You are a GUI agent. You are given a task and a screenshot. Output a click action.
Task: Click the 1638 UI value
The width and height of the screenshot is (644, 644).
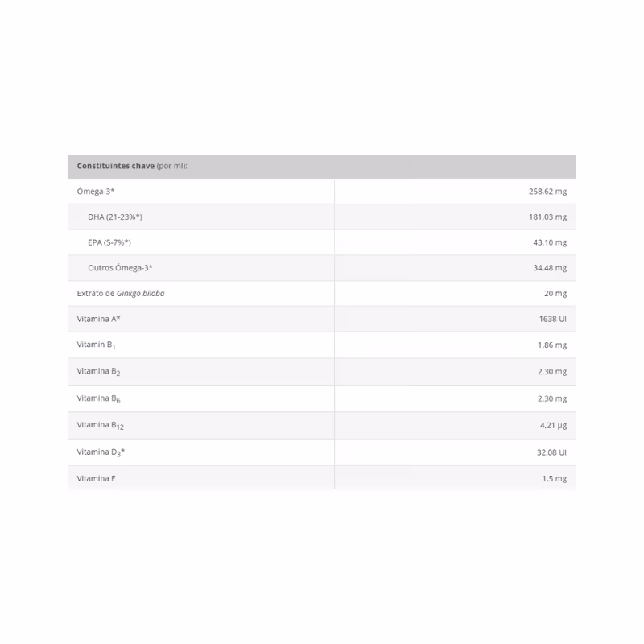click(x=552, y=319)
